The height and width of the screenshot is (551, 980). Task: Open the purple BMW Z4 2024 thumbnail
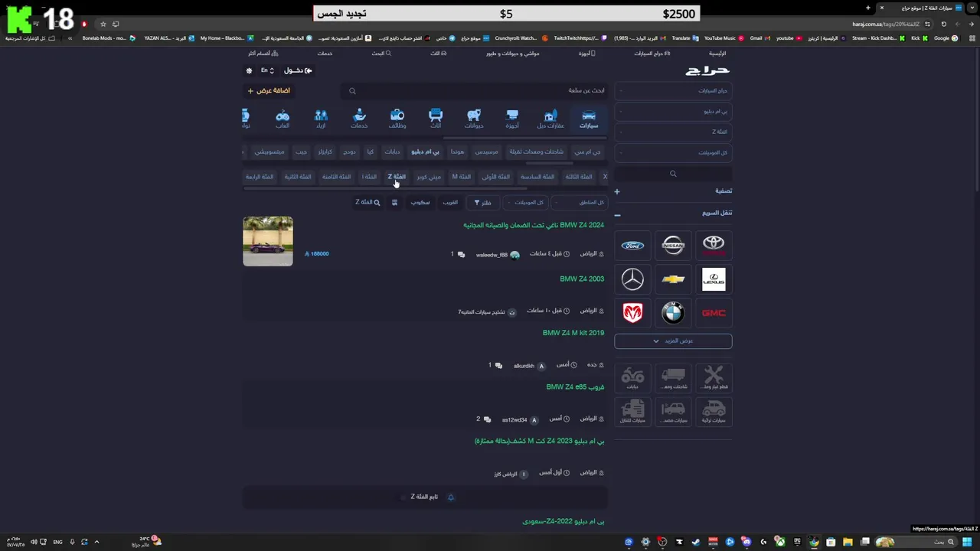point(268,241)
